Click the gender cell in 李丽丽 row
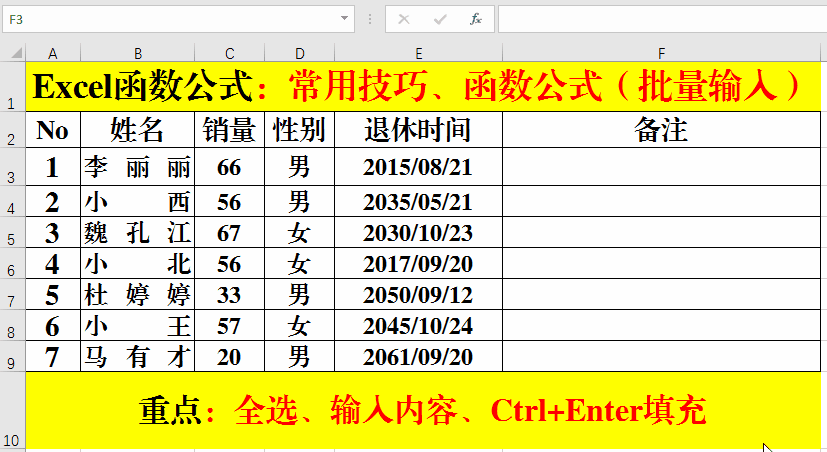The width and height of the screenshot is (827, 452). pyautogui.click(x=300, y=167)
